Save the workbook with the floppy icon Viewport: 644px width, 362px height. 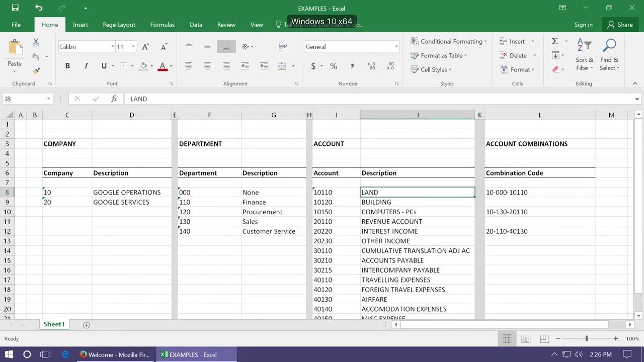[x=15, y=8]
